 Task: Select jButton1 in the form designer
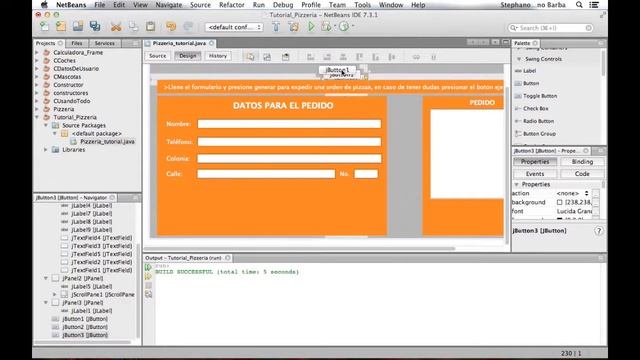point(337,70)
